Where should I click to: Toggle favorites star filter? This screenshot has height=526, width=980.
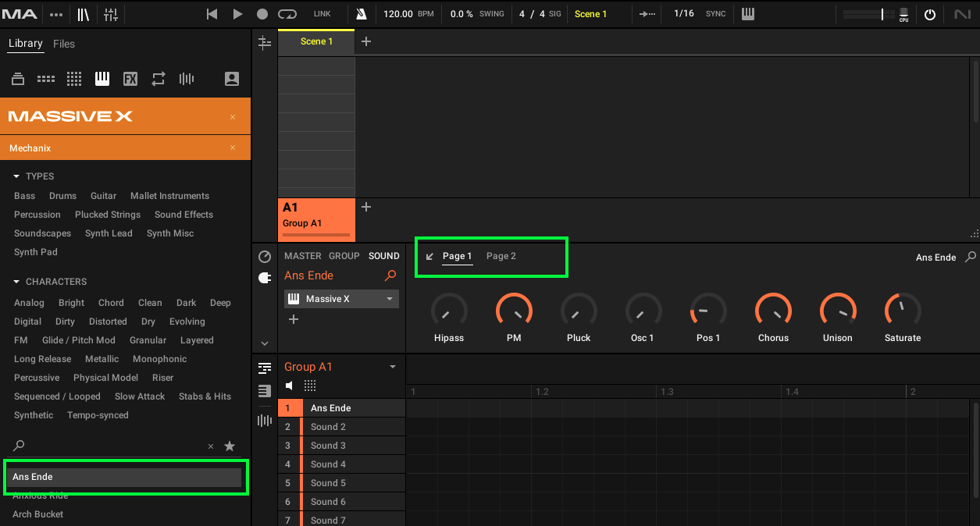(x=230, y=446)
